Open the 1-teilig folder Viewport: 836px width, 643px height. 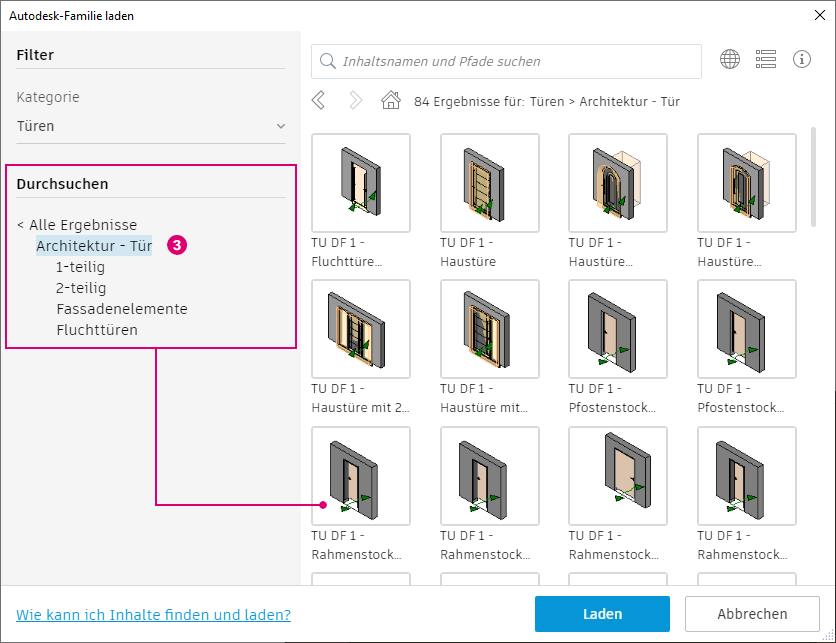click(x=81, y=267)
